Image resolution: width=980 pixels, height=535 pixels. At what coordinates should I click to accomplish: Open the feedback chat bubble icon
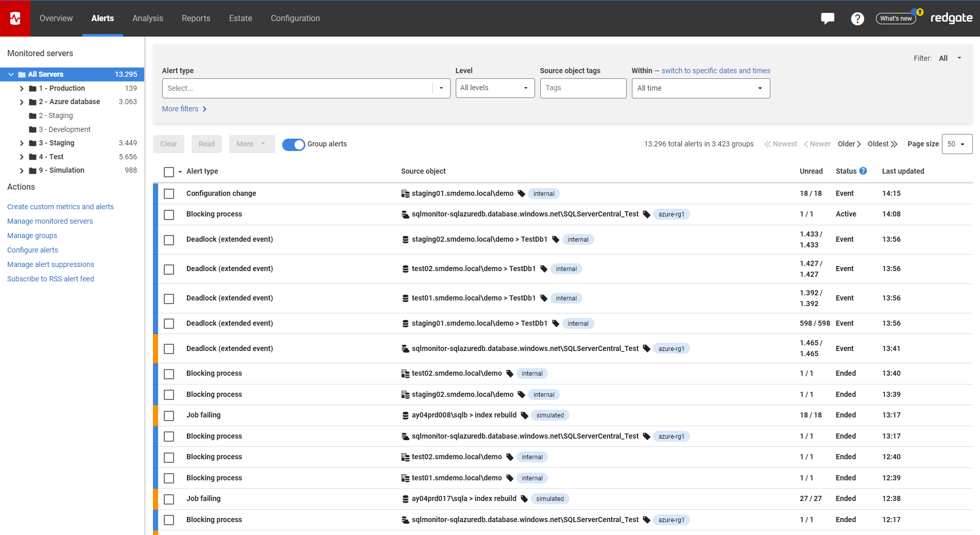pos(827,19)
